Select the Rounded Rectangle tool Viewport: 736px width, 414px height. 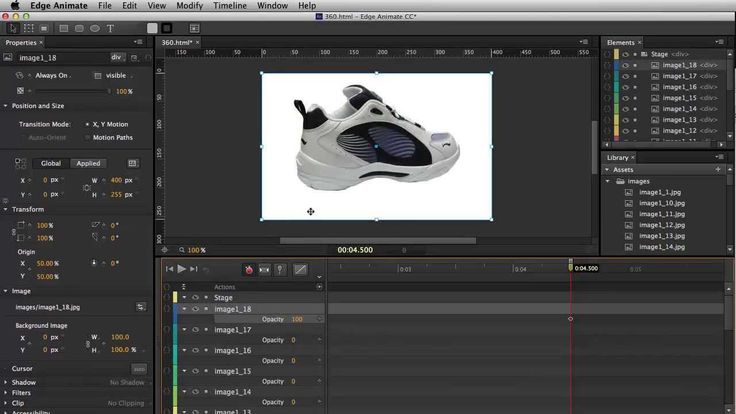79,29
